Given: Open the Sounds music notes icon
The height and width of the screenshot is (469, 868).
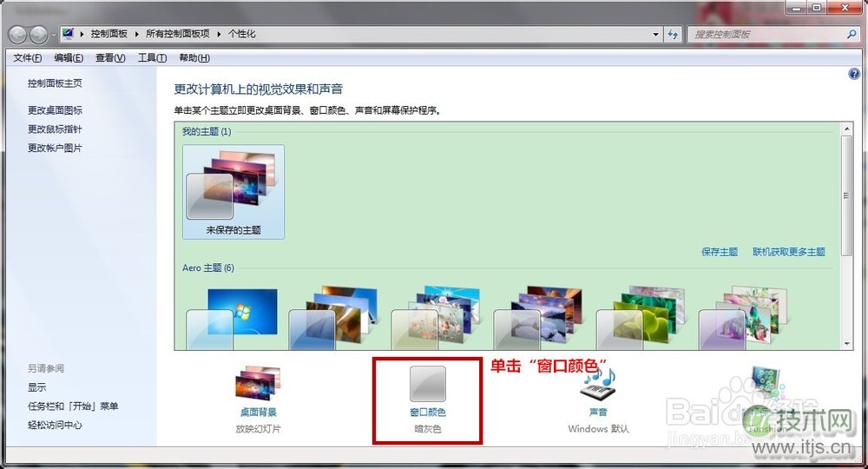Looking at the screenshot, I should [x=598, y=383].
